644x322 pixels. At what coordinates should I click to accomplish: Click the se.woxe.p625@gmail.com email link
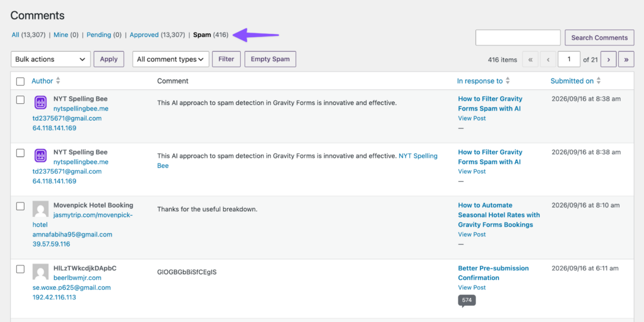click(72, 287)
